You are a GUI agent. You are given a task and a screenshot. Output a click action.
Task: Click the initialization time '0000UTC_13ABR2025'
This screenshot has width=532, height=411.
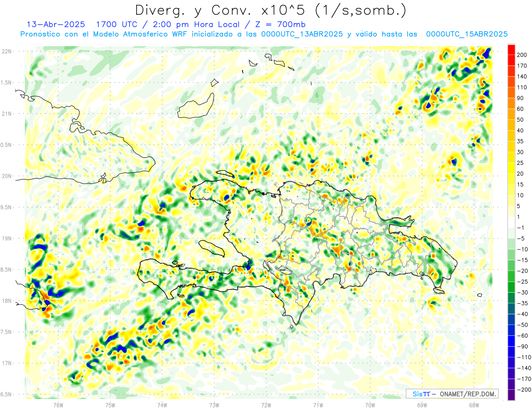point(302,34)
